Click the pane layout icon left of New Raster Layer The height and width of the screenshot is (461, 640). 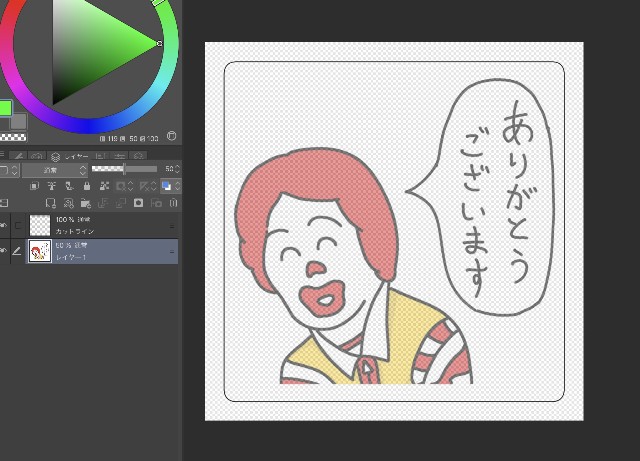(4, 203)
